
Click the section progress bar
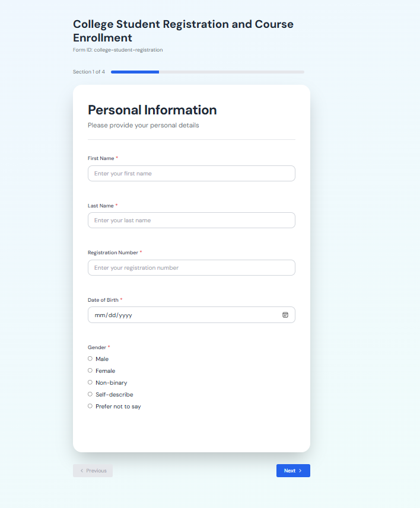206,71
